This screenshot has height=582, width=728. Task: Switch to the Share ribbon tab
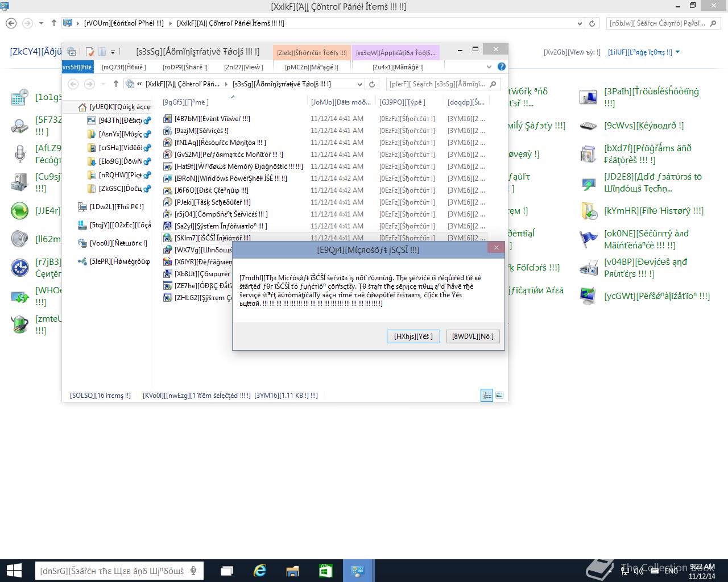tap(185, 67)
